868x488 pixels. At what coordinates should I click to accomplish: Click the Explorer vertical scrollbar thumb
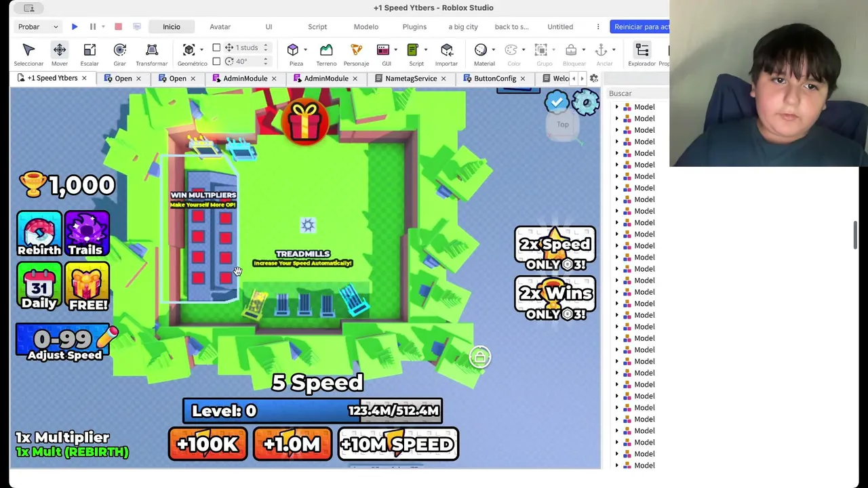[854, 235]
